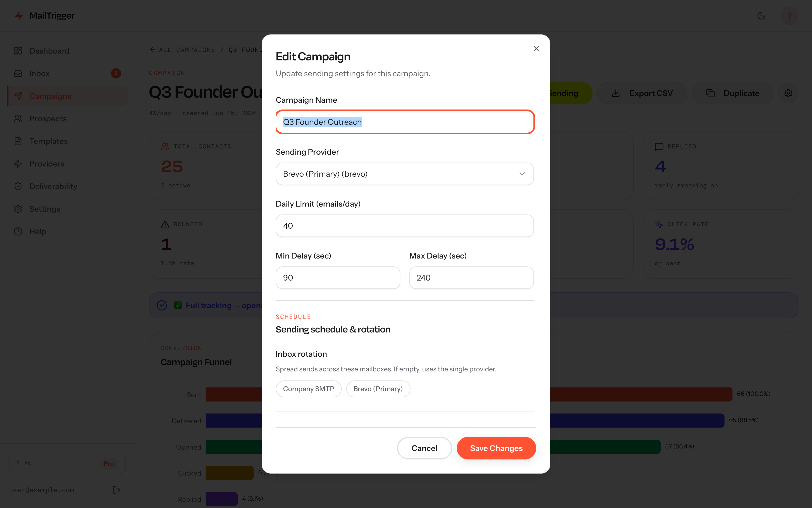Open Dashboard from the sidebar
The width and height of the screenshot is (812, 508).
67,51
